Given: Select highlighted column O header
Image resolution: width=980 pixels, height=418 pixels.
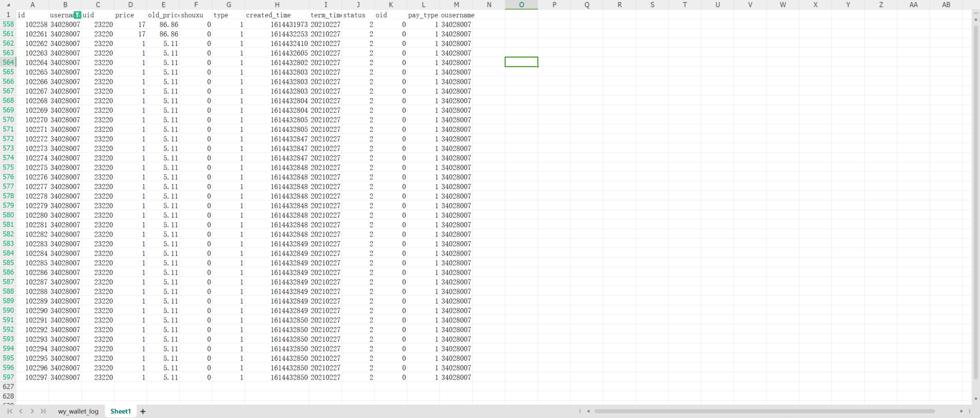Looking at the screenshot, I should point(522,5).
